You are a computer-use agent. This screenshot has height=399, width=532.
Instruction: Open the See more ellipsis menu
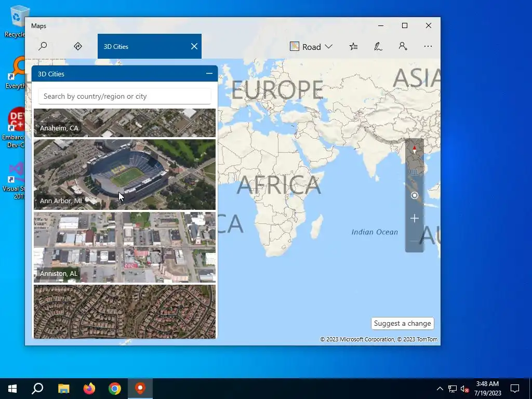point(428,46)
